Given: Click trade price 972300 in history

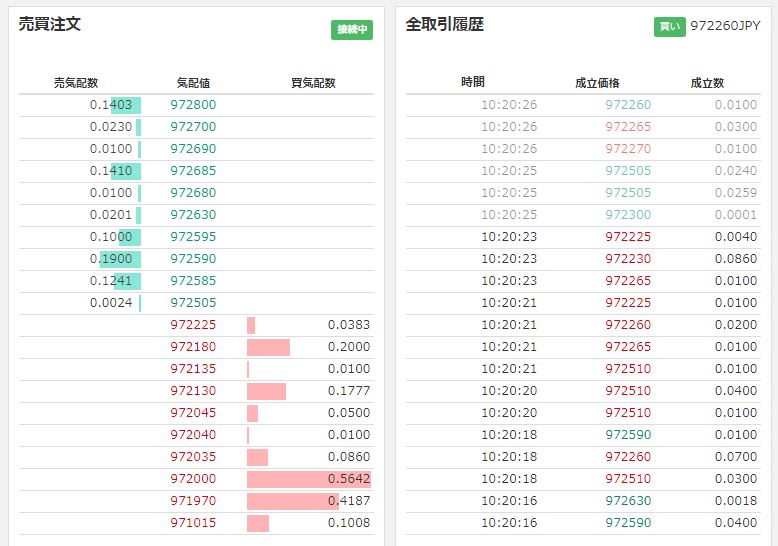Looking at the screenshot, I should (x=628, y=215).
